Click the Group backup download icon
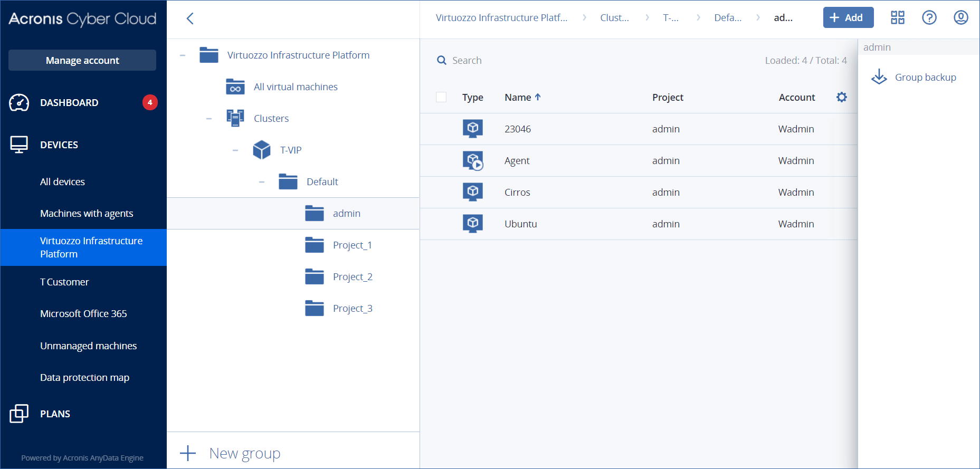The width and height of the screenshot is (980, 469). pos(879,77)
